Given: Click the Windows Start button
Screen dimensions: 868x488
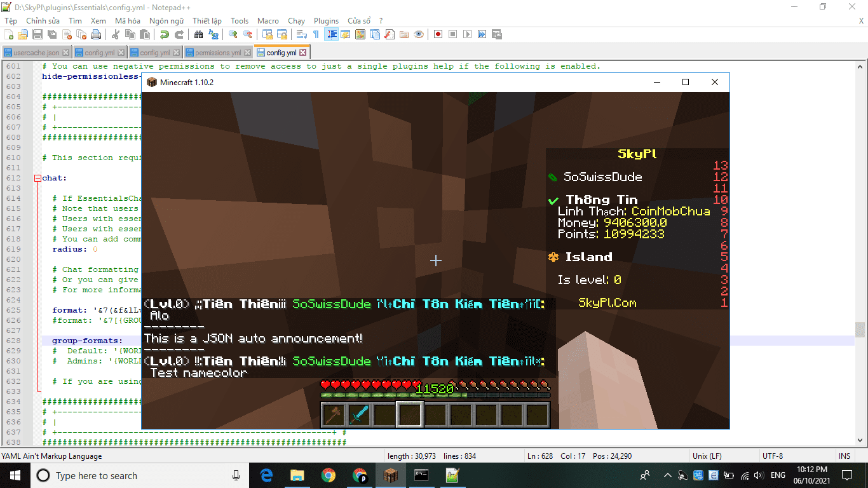Looking at the screenshot, I should [x=14, y=475].
